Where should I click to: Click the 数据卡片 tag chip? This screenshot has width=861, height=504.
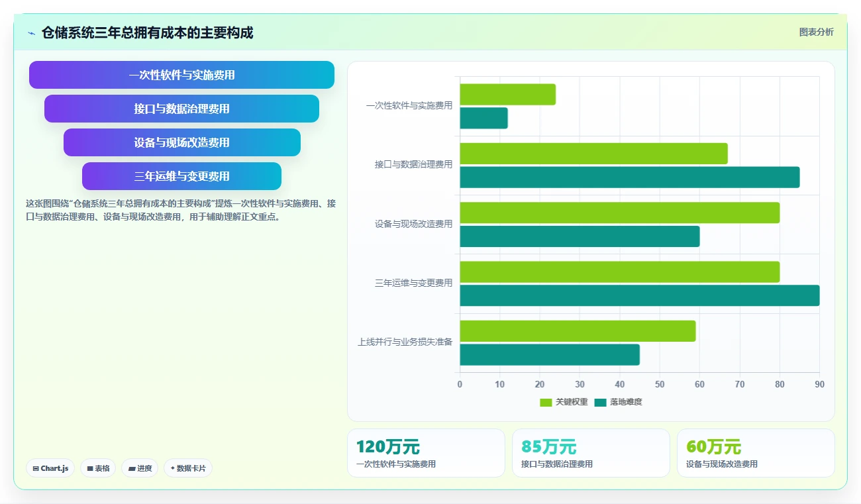point(188,468)
